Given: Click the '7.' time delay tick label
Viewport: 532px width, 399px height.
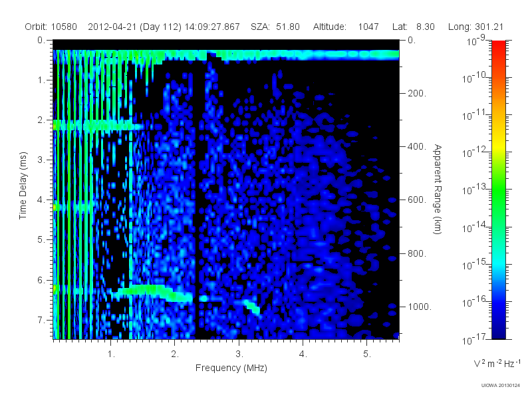Looking at the screenshot, I should [x=41, y=320].
